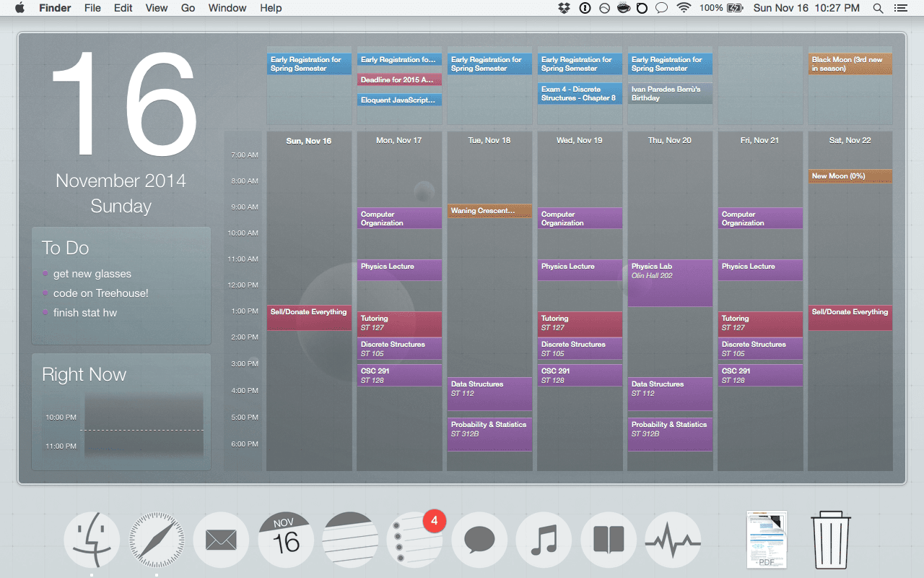Open the Trash in the dock
The height and width of the screenshot is (578, 924).
pos(831,540)
